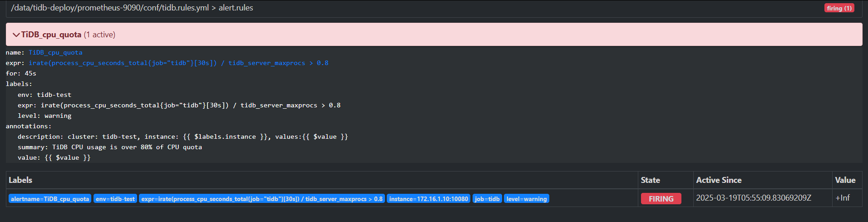The height and width of the screenshot is (222, 868).
Task: Click the (1 active) count text
Action: click(99, 35)
